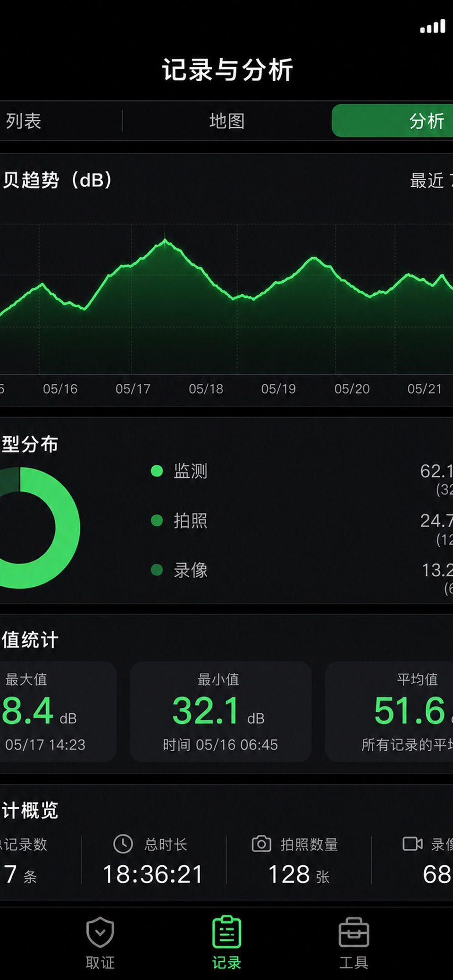This screenshot has width=453, height=980.
Task: Click the bright green 监测 legend dot
Action: coord(157,471)
